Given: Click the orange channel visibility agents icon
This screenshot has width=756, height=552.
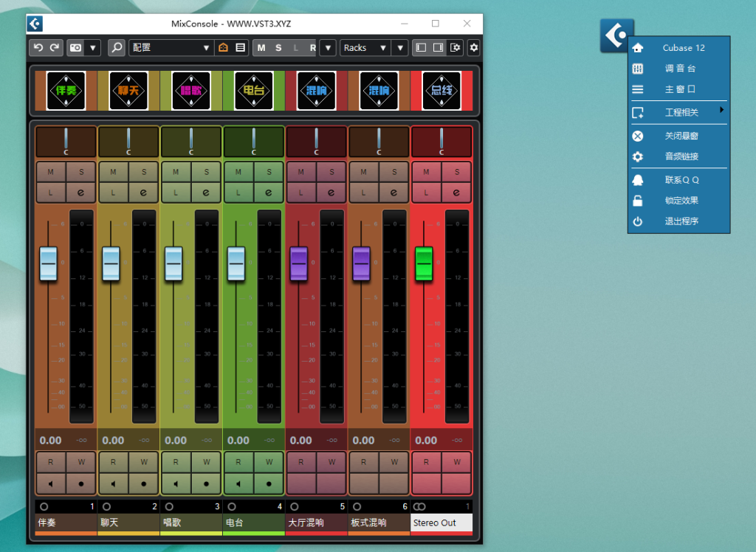Looking at the screenshot, I should coord(223,48).
